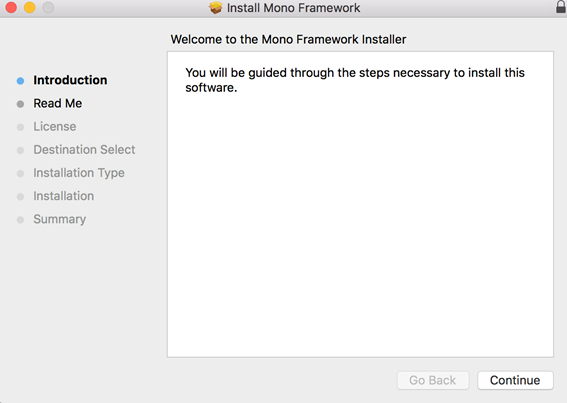The height and width of the screenshot is (403, 567).
Task: Click the Install Mono Framework window title
Action: (x=293, y=8)
